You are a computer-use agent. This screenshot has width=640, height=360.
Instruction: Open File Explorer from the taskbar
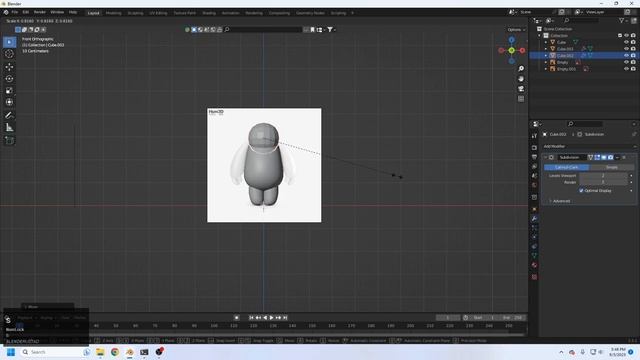pos(100,352)
